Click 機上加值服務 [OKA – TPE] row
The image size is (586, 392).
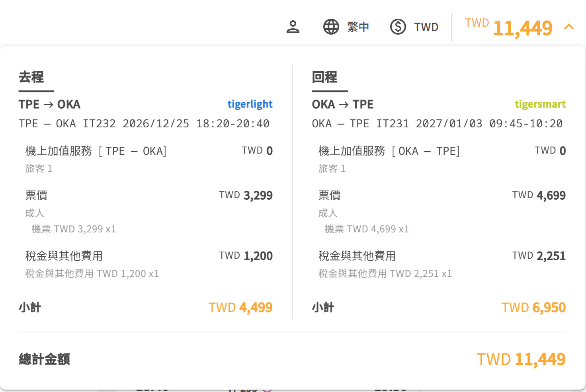point(442,151)
